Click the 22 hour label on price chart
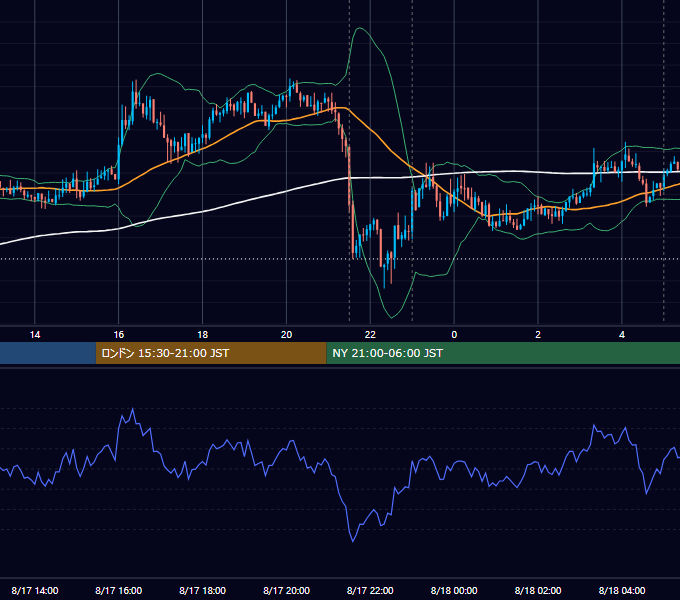Screen dimensions: 680x600 pyautogui.click(x=370, y=335)
